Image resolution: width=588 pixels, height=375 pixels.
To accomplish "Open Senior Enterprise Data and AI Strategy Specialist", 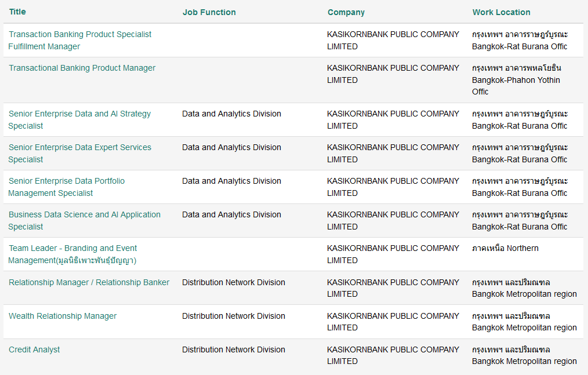I will 79,119.
